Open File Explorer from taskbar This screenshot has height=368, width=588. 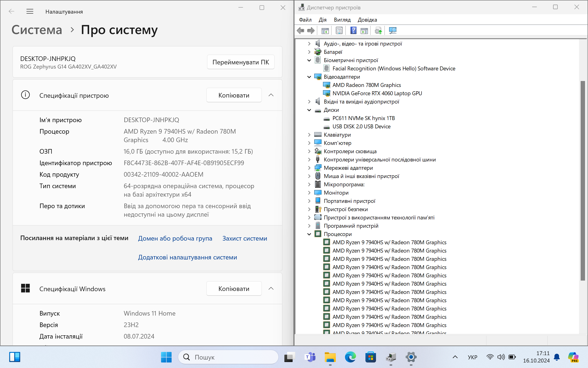coord(330,357)
